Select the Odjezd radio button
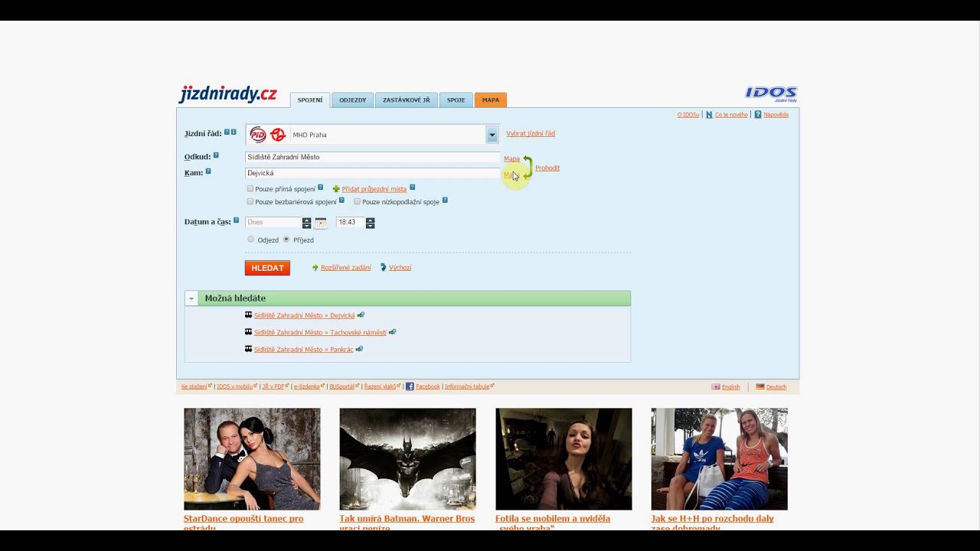 pos(250,240)
